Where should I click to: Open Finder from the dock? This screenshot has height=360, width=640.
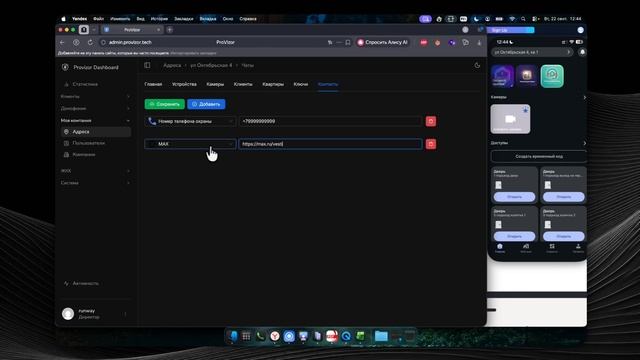coord(232,336)
